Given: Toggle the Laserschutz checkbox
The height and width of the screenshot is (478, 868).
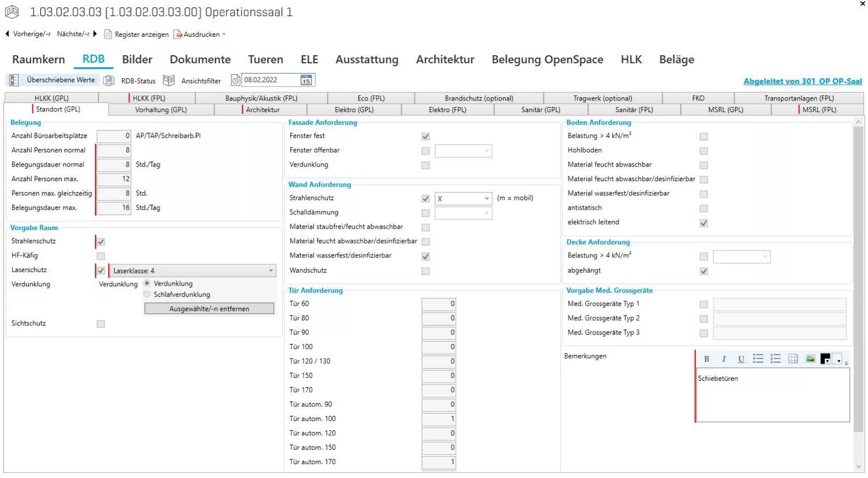Looking at the screenshot, I should tap(101, 271).
